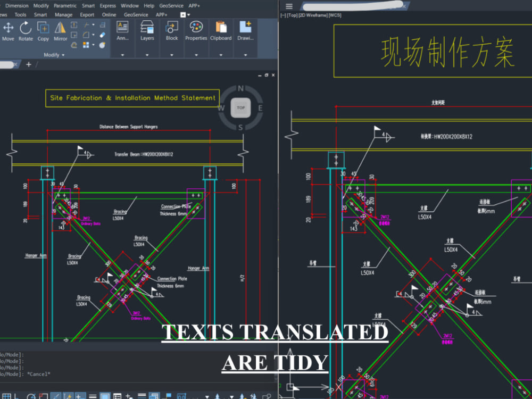Screen dimensions: 532x399
Task: Open the ribbon display options arrow
Action: pos(189,14)
